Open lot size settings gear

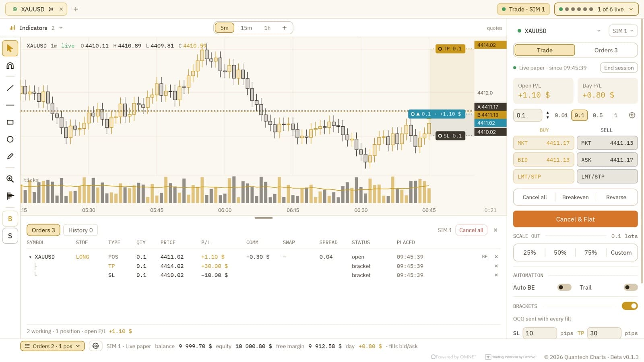pyautogui.click(x=632, y=115)
